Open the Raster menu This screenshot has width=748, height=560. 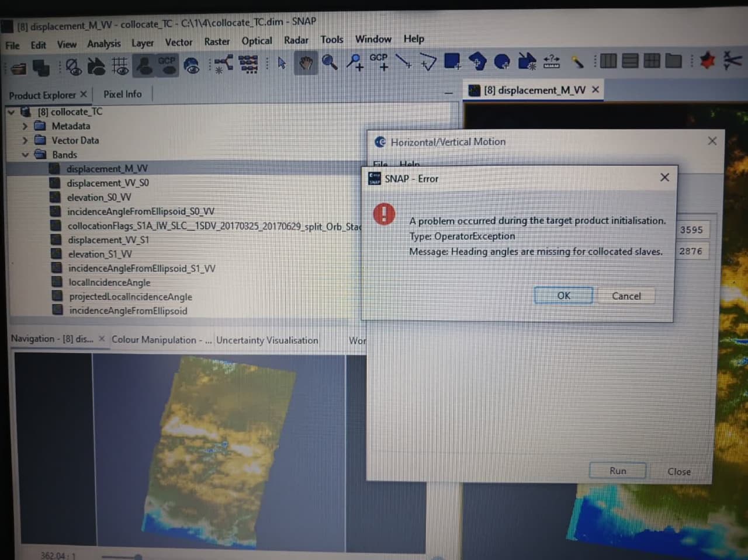pos(217,41)
